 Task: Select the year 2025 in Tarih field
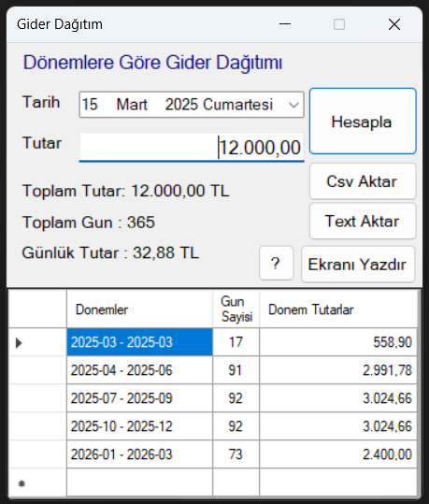click(182, 105)
